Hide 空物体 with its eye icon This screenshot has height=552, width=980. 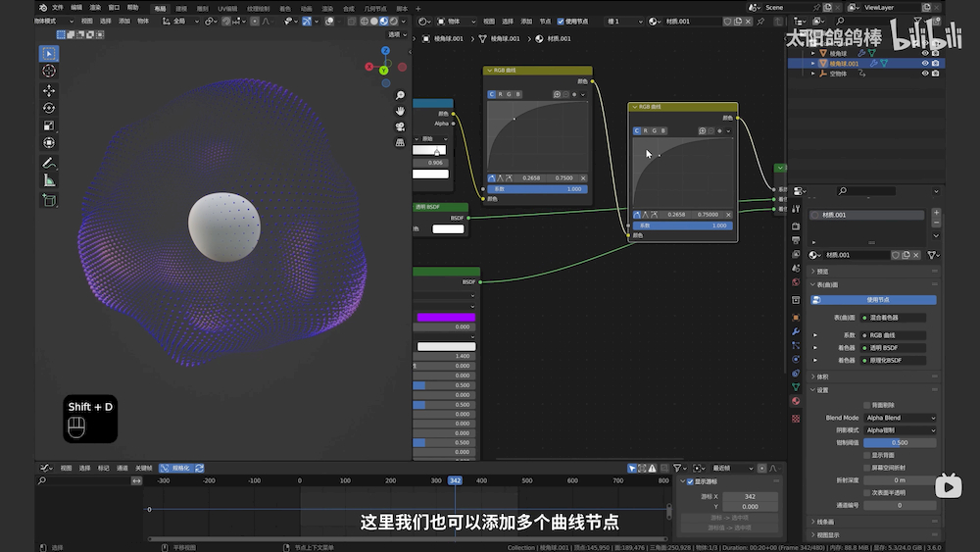pyautogui.click(x=925, y=74)
